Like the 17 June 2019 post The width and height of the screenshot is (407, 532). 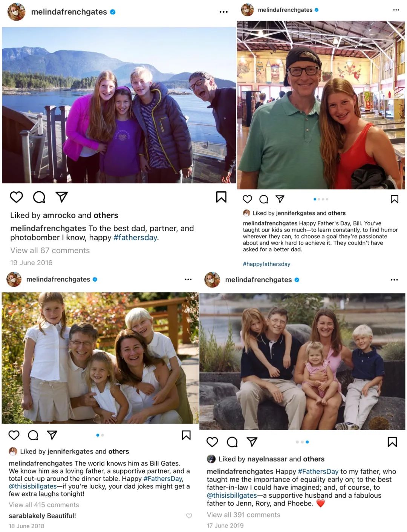[212, 442]
